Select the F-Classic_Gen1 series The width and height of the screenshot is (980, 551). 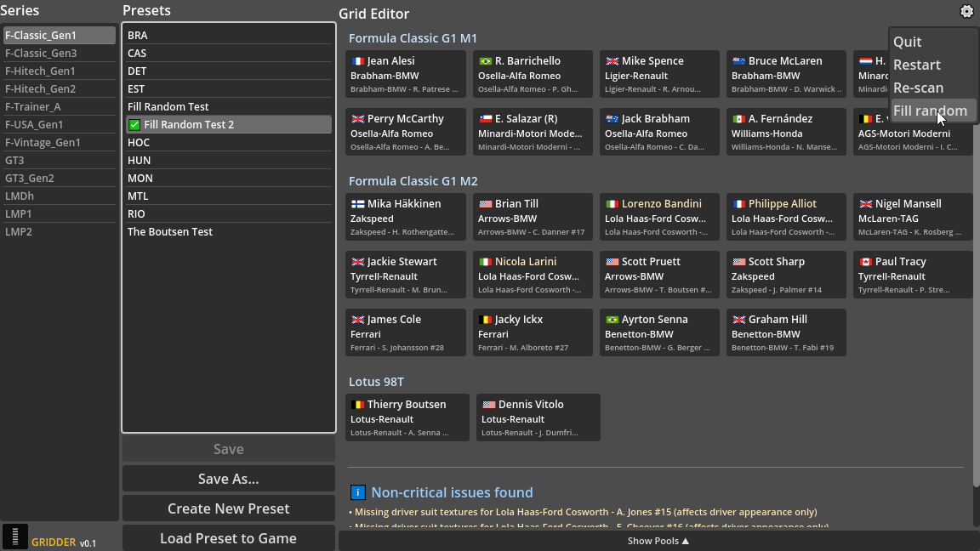point(60,36)
